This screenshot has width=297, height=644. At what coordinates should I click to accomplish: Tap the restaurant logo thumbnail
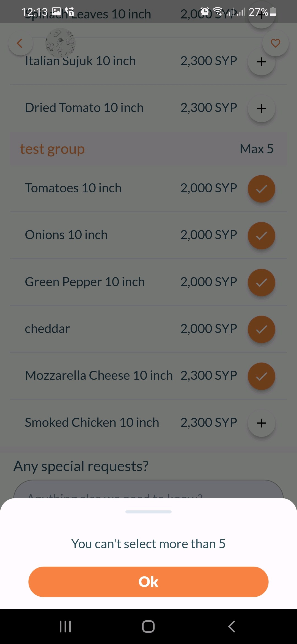coord(61,43)
